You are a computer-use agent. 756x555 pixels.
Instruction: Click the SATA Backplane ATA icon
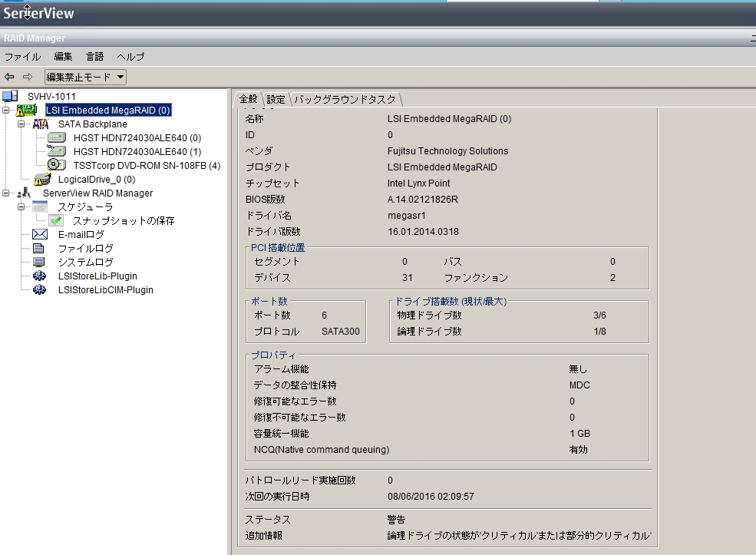point(41,124)
